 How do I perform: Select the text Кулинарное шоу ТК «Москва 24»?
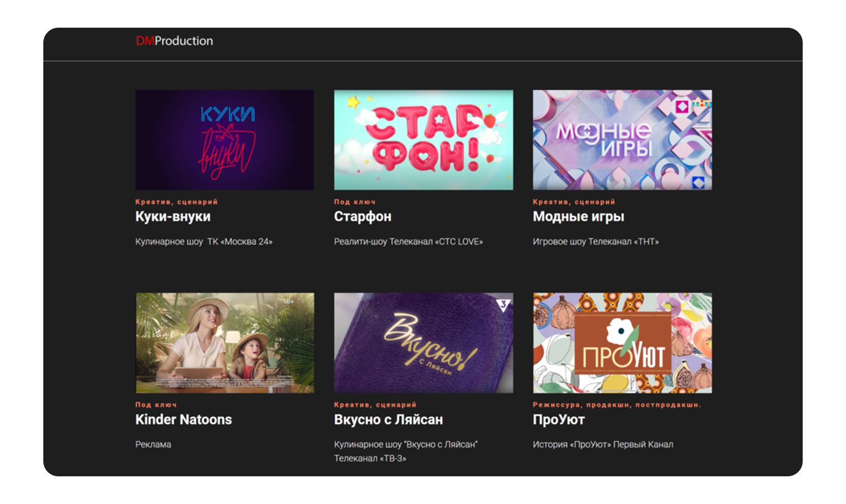point(204,242)
